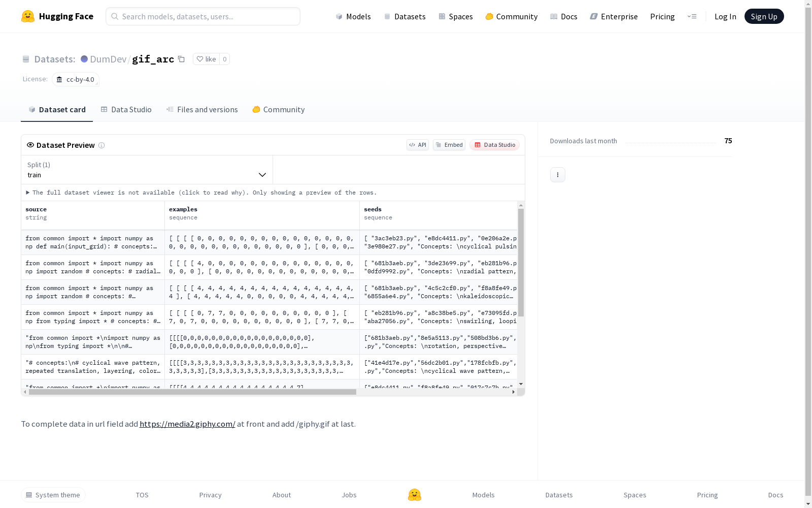Click the DumDev avatar icon

(x=84, y=59)
